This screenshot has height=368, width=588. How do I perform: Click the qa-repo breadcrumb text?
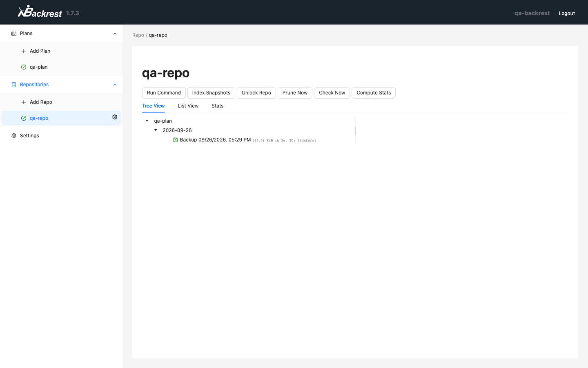[158, 35]
